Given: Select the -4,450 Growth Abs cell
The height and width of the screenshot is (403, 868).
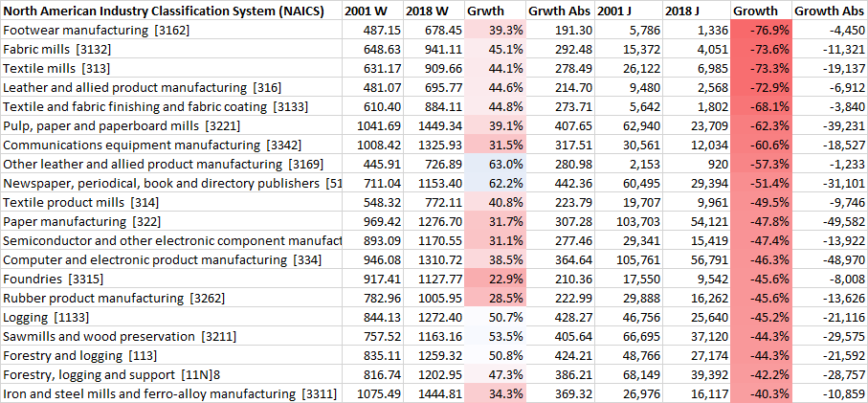Looking at the screenshot, I should tap(830, 30).
